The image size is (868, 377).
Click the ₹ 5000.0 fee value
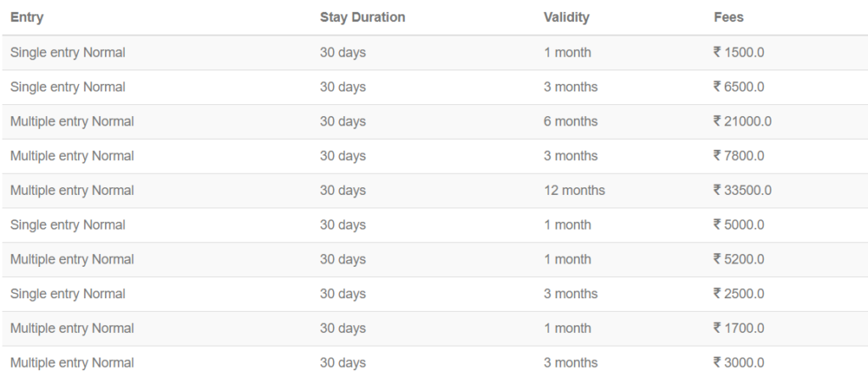739,225
